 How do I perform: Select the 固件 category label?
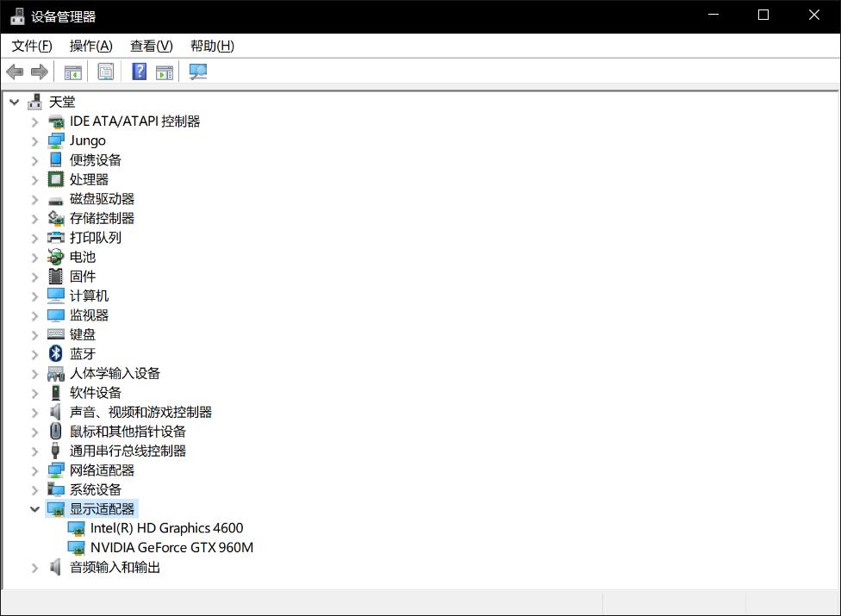[x=83, y=276]
